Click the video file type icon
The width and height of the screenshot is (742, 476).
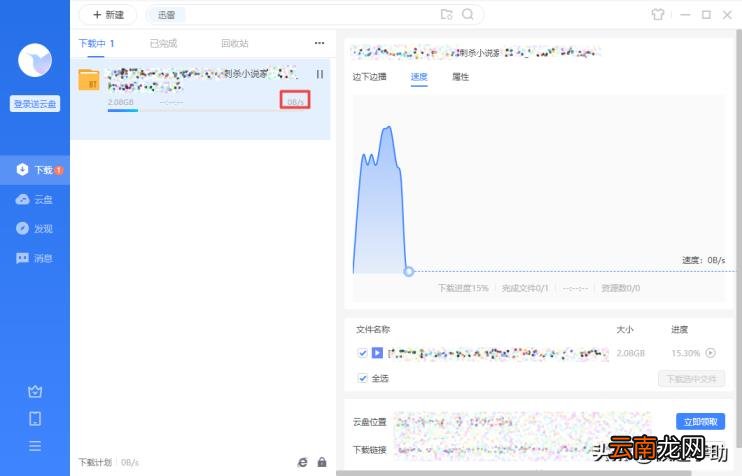(377, 353)
